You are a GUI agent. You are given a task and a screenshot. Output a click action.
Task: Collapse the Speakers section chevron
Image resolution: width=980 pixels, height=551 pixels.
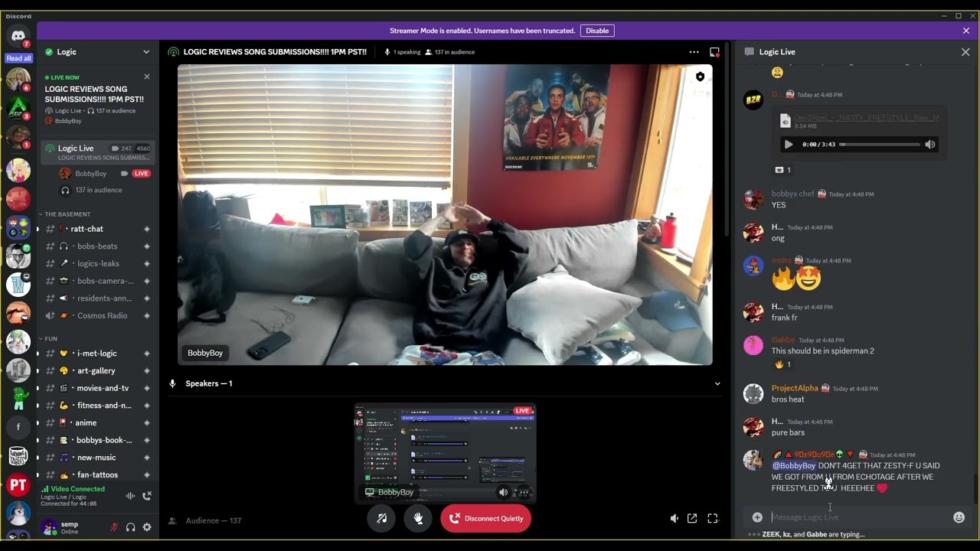pos(717,383)
